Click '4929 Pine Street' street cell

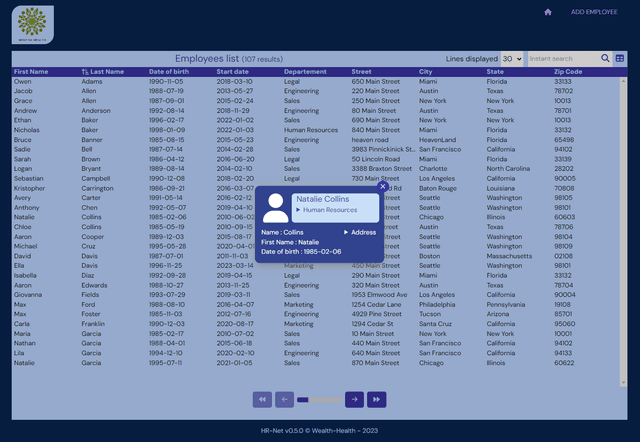click(376, 314)
